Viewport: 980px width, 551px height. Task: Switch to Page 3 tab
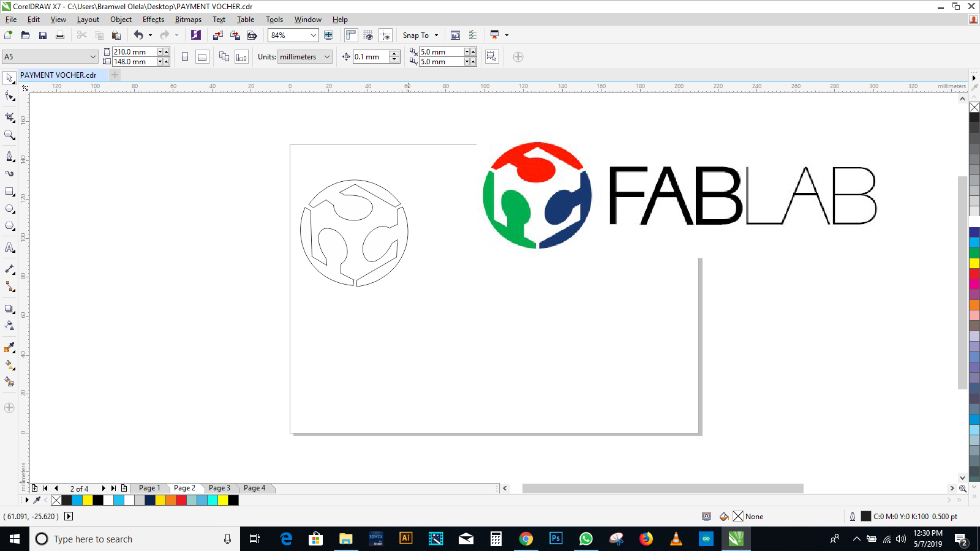[219, 488]
